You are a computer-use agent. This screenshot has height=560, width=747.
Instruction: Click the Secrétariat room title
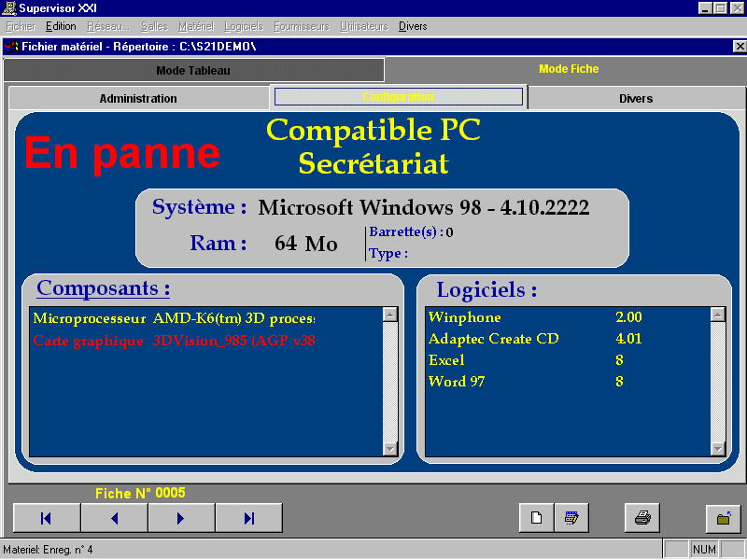373,164
